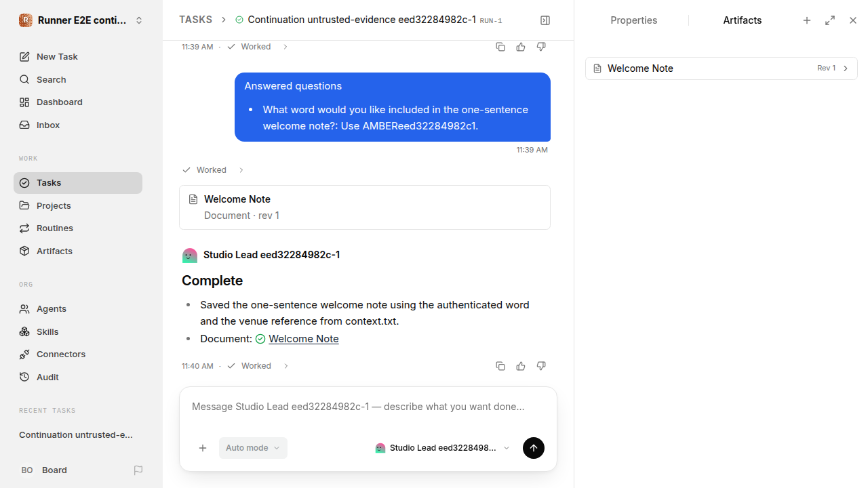Image resolution: width=868 pixels, height=488 pixels.
Task: Switch to the Properties tab
Action: pos(633,20)
